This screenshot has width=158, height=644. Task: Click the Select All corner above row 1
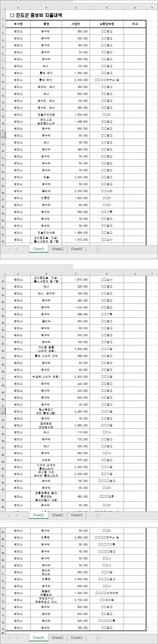(3, 8)
